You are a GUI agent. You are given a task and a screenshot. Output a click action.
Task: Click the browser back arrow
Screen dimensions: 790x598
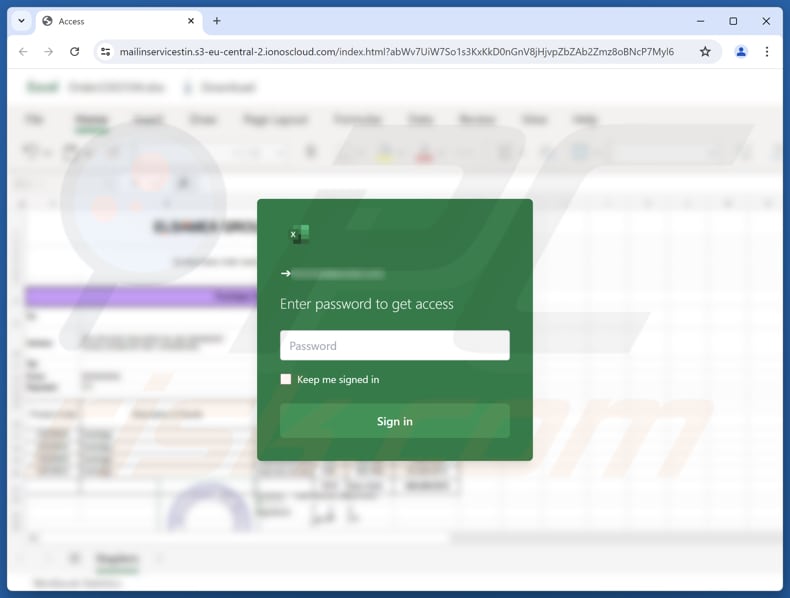pyautogui.click(x=23, y=51)
